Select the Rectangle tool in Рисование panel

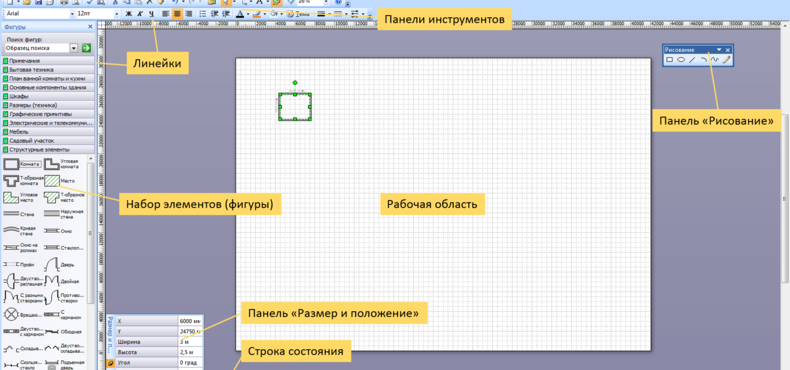(670, 59)
